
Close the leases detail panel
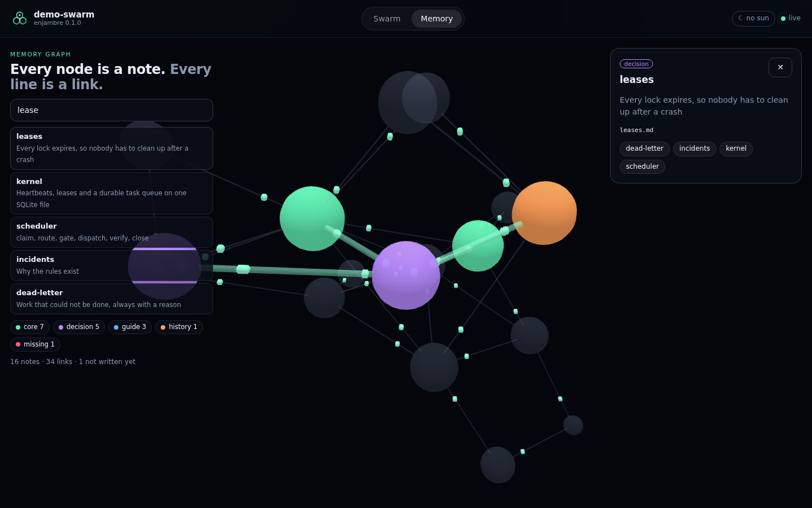pyautogui.click(x=780, y=67)
